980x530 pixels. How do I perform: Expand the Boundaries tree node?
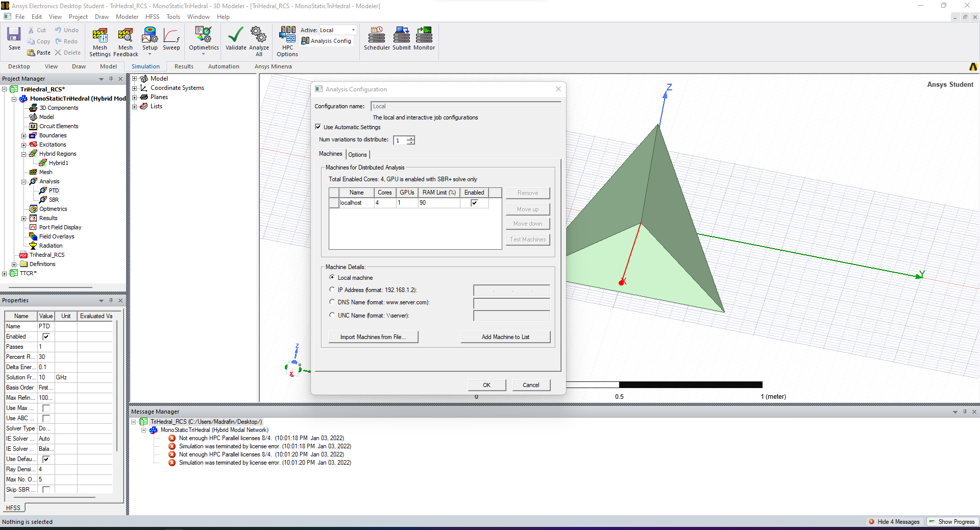tap(23, 136)
